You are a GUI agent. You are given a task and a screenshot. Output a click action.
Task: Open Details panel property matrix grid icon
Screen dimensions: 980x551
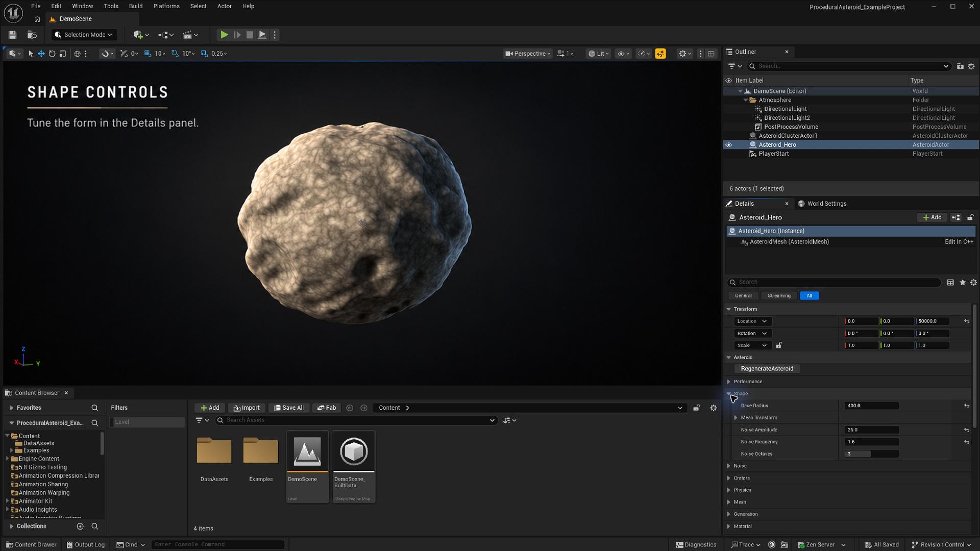pos(950,282)
